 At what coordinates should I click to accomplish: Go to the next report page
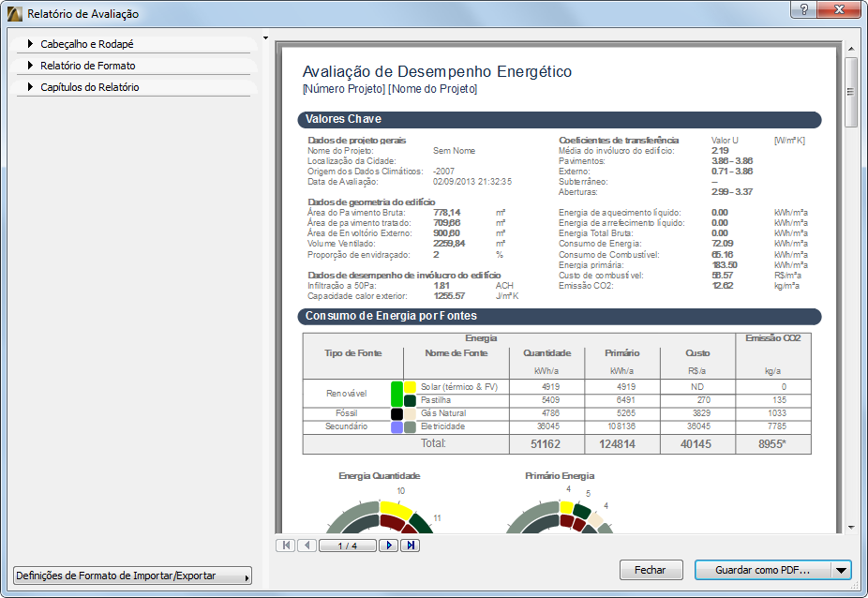[388, 546]
